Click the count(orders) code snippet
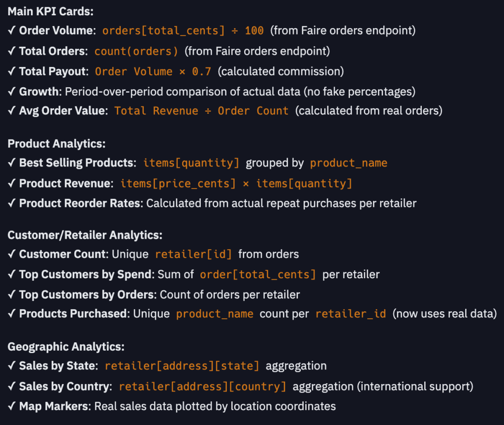Image resolution: width=504 pixels, height=425 pixels. [x=136, y=51]
